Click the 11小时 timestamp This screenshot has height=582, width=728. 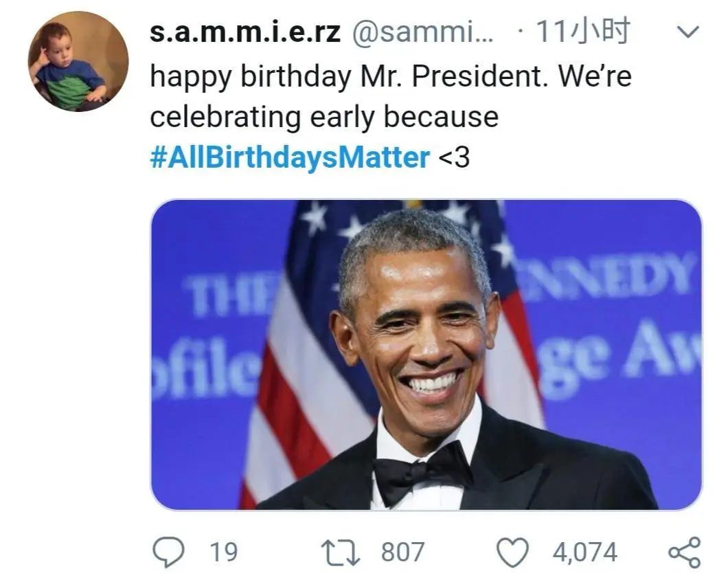(x=583, y=31)
